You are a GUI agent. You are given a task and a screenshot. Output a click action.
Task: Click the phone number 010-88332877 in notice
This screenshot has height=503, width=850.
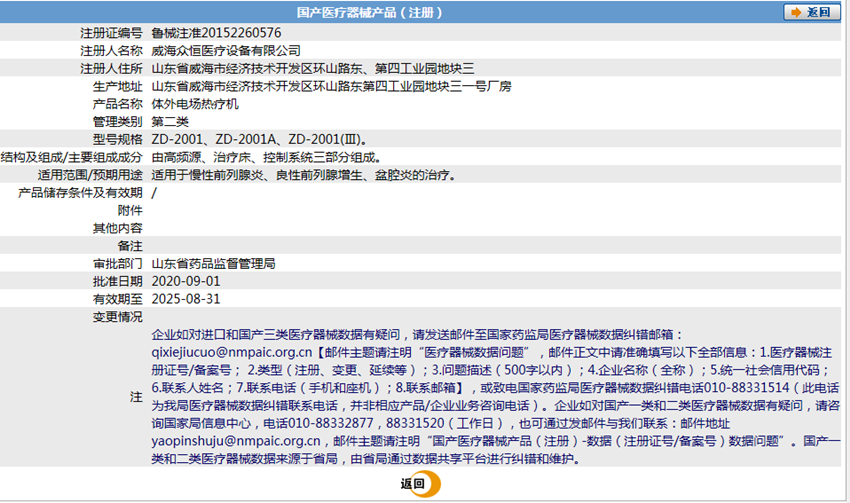point(330,423)
